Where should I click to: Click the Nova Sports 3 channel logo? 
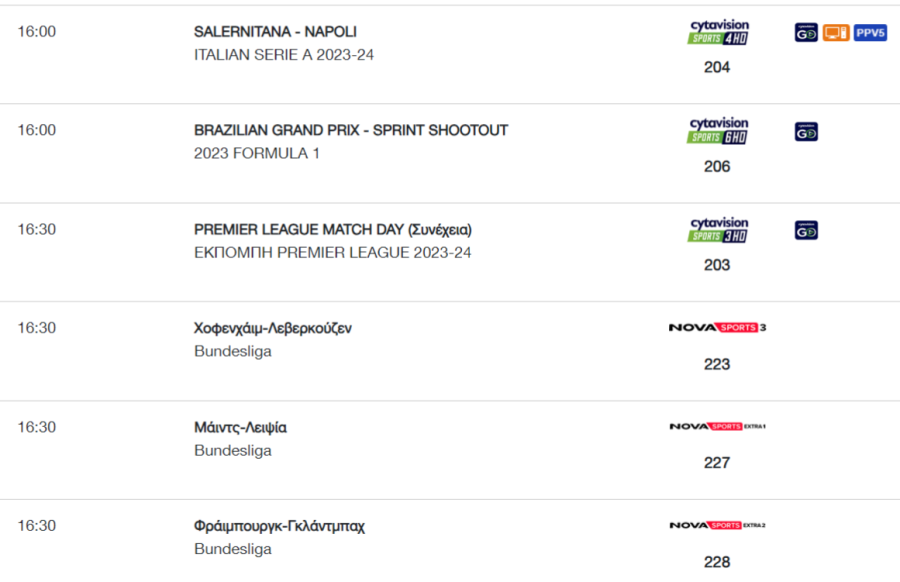(717, 328)
